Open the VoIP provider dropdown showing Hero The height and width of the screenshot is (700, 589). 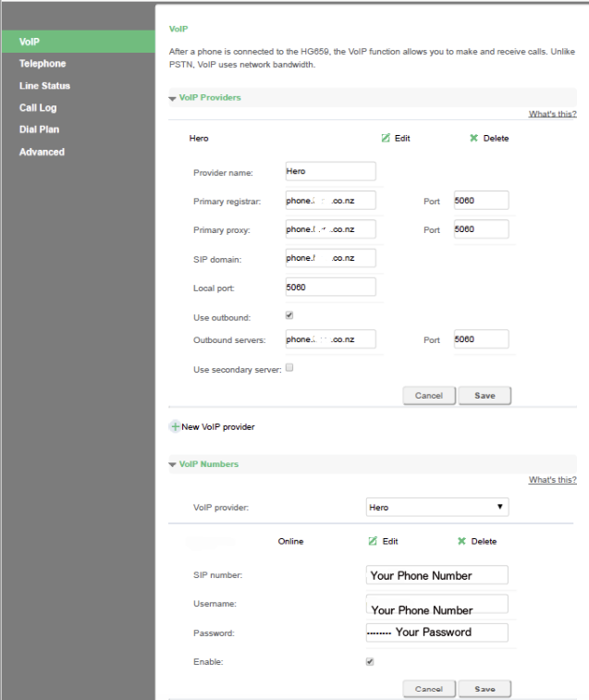[x=437, y=507]
